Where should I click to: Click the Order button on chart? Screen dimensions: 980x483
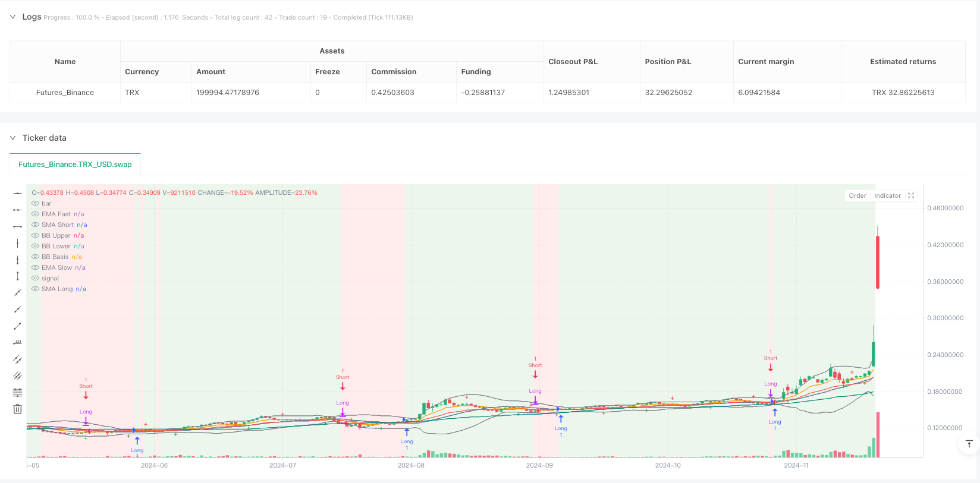tap(857, 195)
